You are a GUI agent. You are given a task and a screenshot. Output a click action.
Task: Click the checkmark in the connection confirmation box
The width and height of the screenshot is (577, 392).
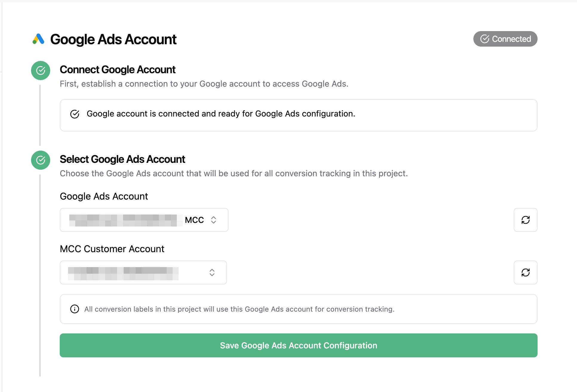point(75,114)
